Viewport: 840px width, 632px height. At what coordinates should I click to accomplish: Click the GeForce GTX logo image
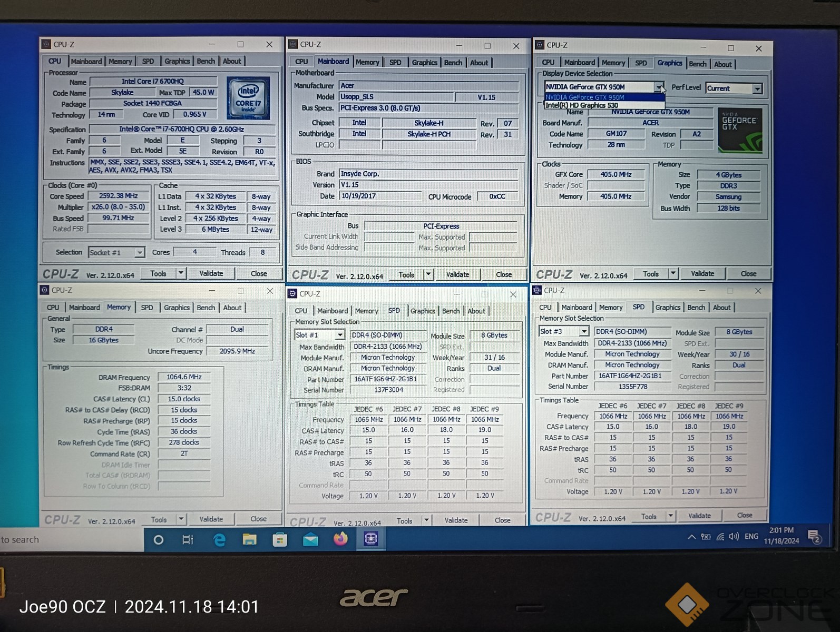739,130
